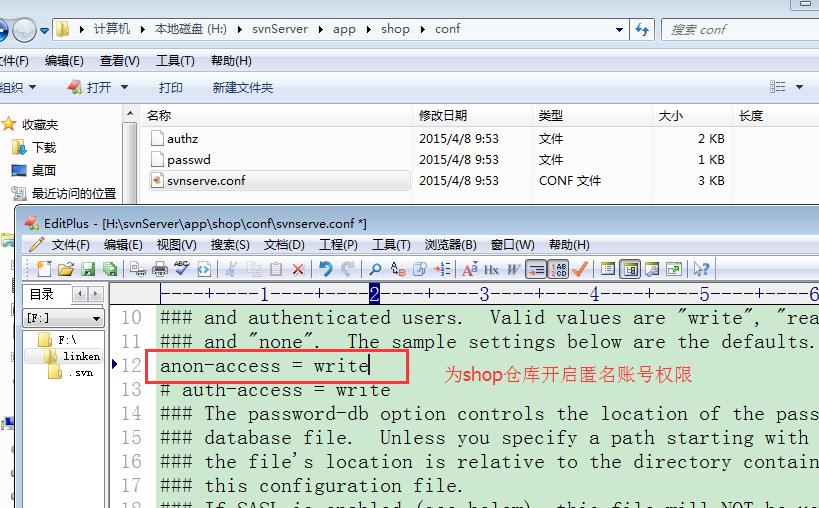Open the Set Font icon
The image size is (819, 508).
point(470,269)
